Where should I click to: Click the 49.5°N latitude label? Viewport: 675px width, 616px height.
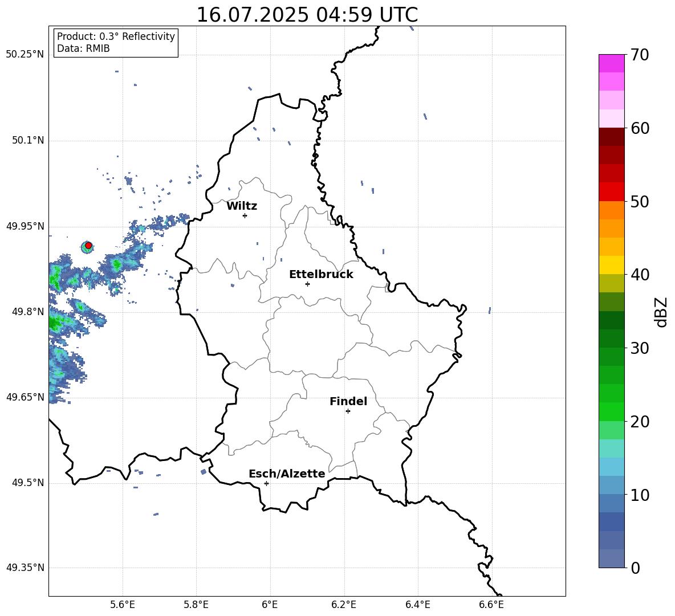tap(28, 483)
